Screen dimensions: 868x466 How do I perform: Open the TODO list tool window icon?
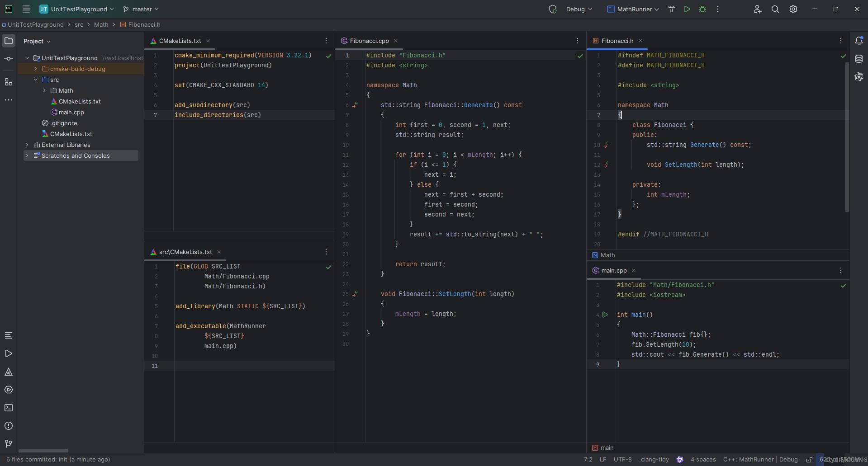point(9,335)
